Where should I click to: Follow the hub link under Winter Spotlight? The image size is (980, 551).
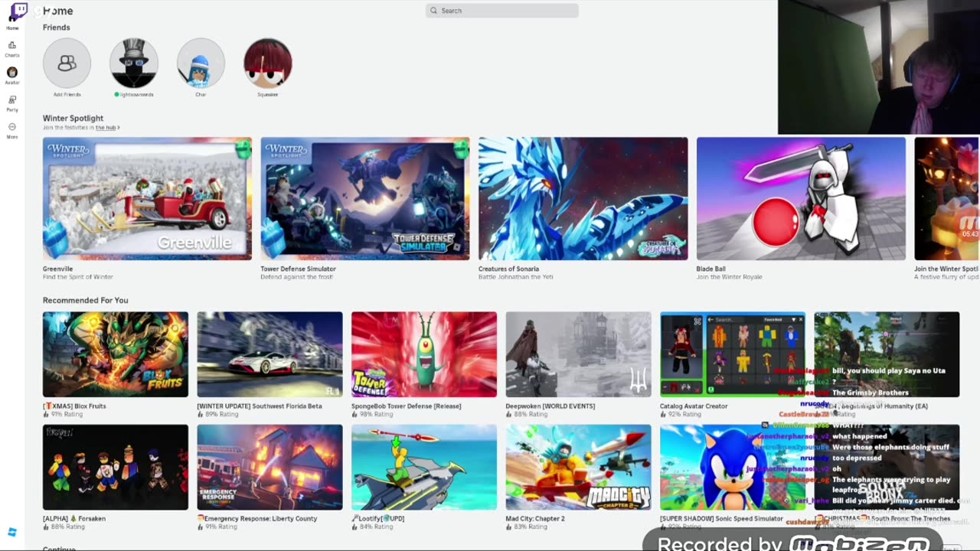pyautogui.click(x=106, y=128)
